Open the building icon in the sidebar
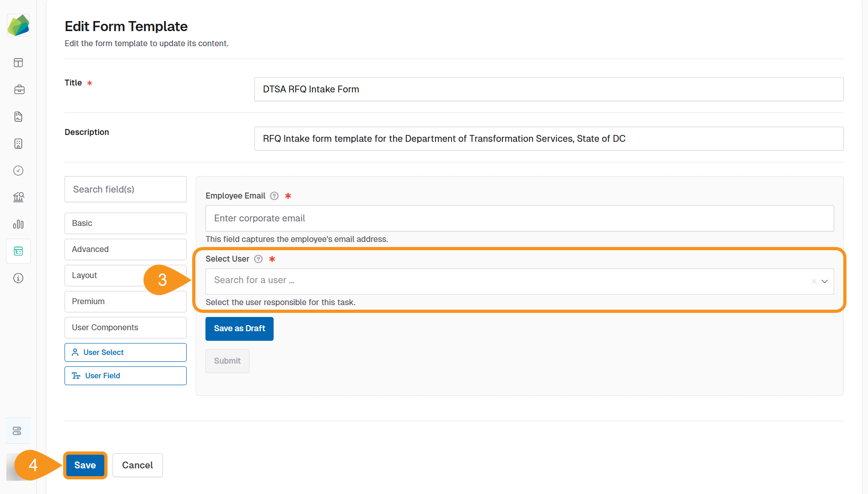This screenshot has width=868, height=494. (18, 144)
